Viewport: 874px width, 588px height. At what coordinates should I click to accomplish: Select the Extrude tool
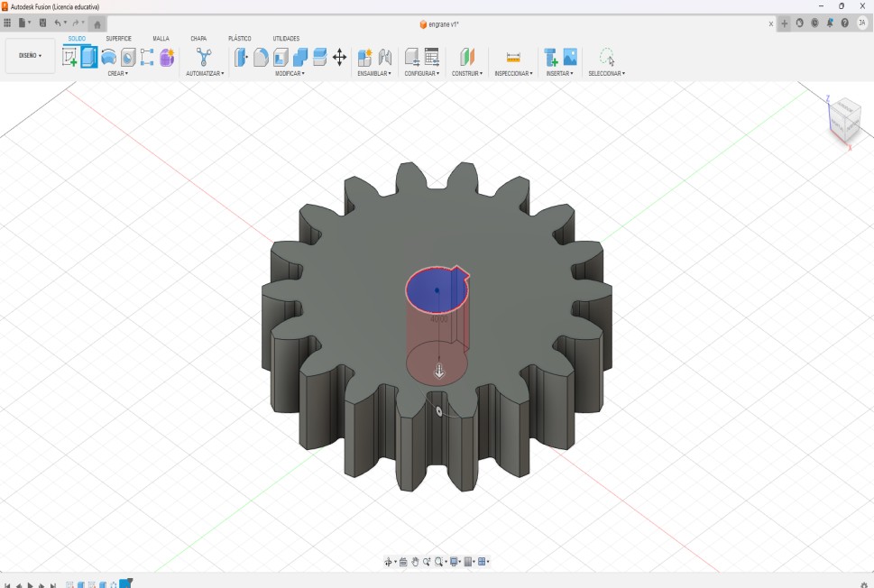pos(88,57)
